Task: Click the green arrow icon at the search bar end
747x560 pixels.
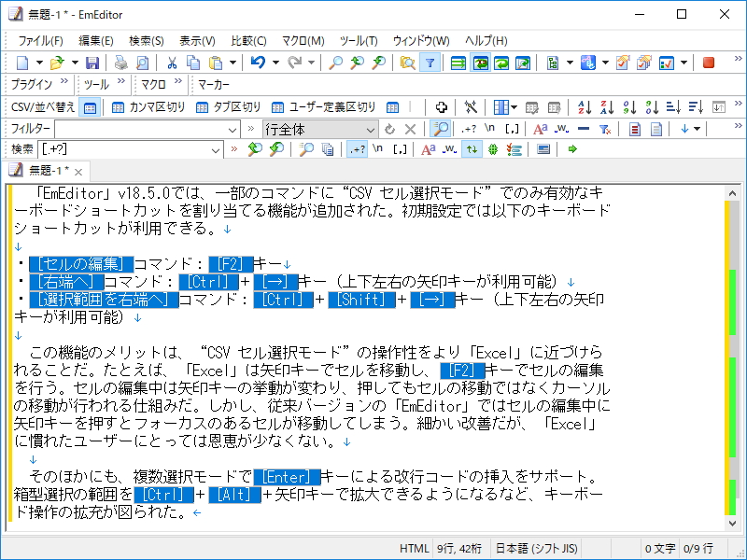Action: (572, 149)
